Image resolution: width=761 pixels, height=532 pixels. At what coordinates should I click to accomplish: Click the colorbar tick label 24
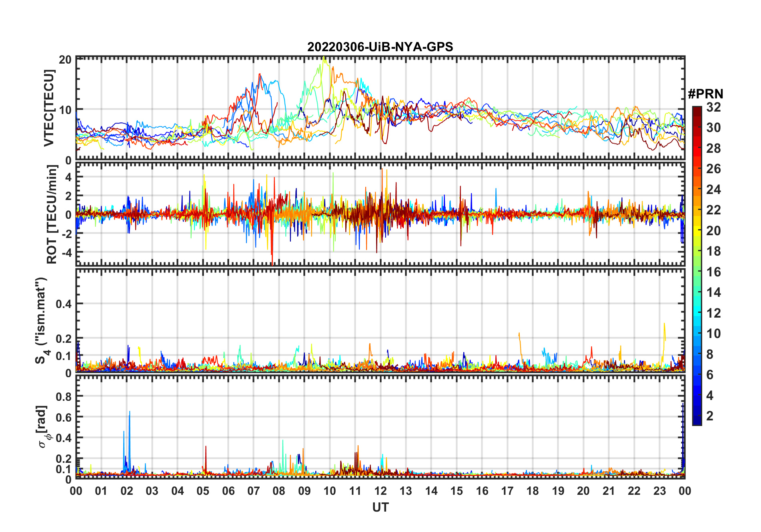(x=713, y=190)
